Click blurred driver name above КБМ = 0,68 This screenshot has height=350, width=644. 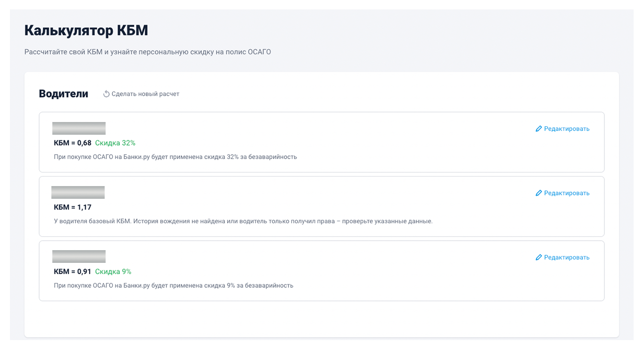coord(79,128)
